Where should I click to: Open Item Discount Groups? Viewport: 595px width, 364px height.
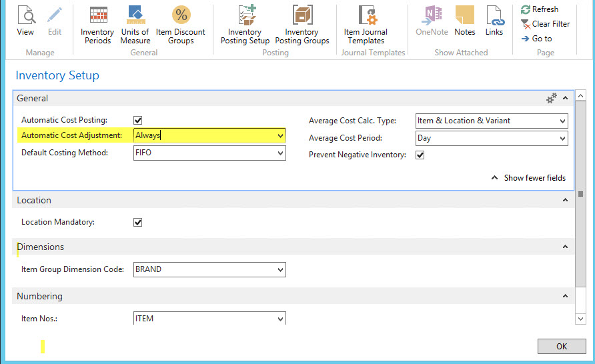pyautogui.click(x=181, y=24)
